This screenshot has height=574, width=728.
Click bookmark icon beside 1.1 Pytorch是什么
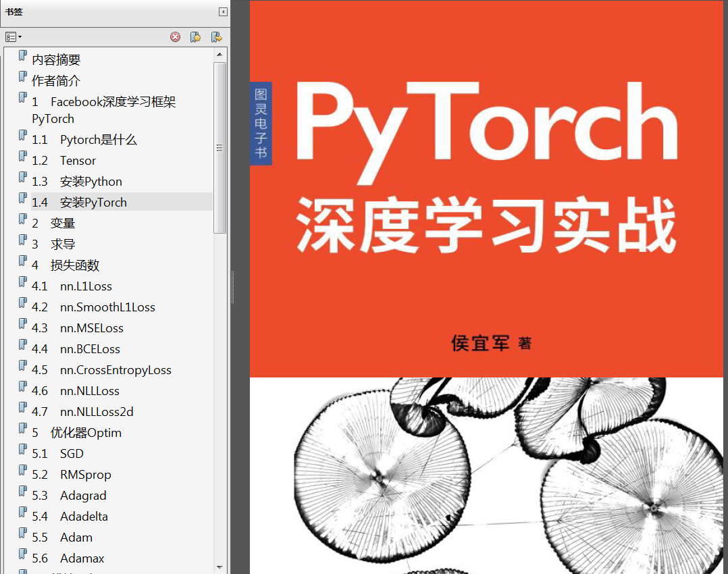[23, 136]
